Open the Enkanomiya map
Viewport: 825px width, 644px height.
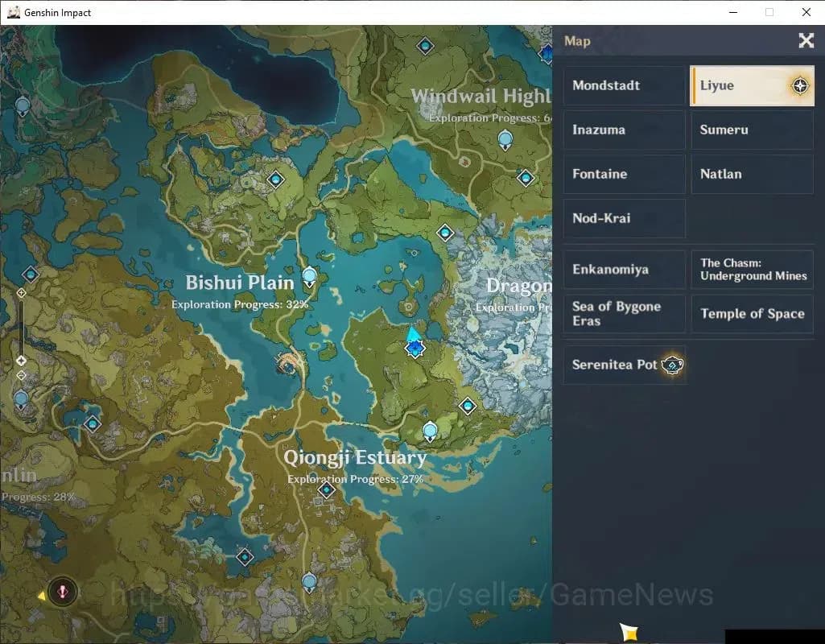(x=625, y=270)
